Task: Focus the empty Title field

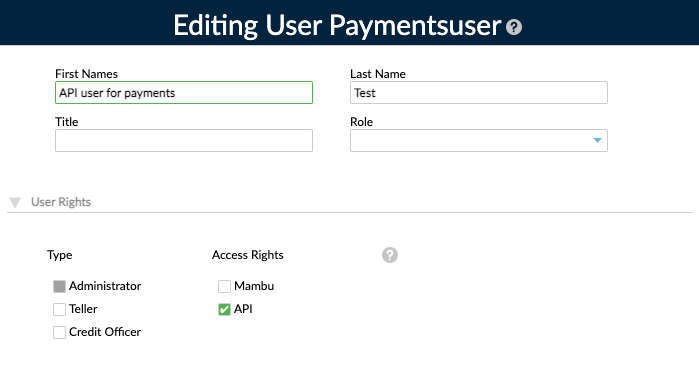Action: pyautogui.click(x=184, y=140)
